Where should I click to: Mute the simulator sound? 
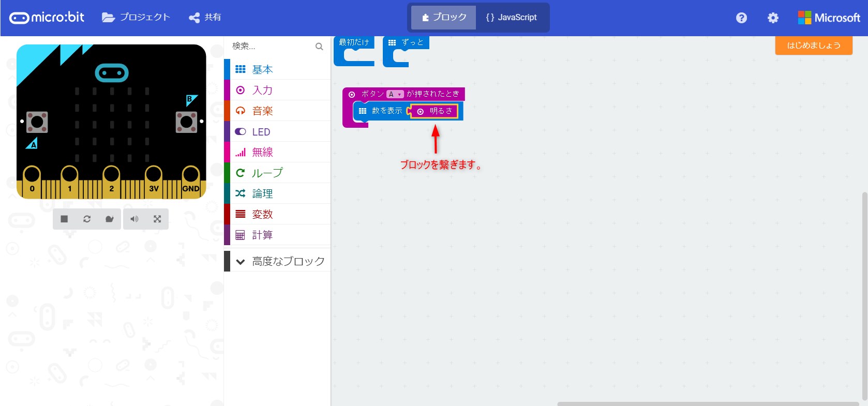pyautogui.click(x=134, y=219)
